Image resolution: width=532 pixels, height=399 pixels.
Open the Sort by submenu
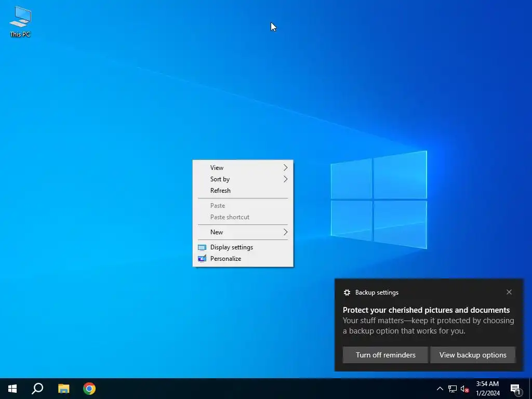click(x=243, y=179)
